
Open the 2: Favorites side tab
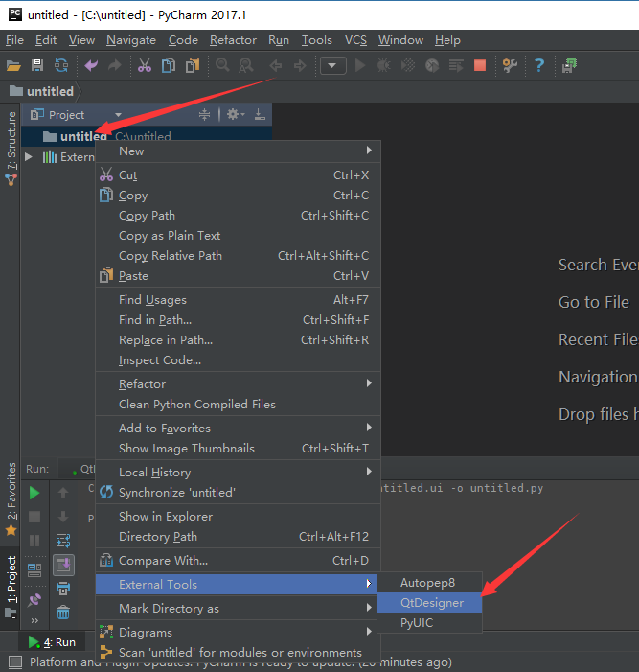tap(11, 499)
